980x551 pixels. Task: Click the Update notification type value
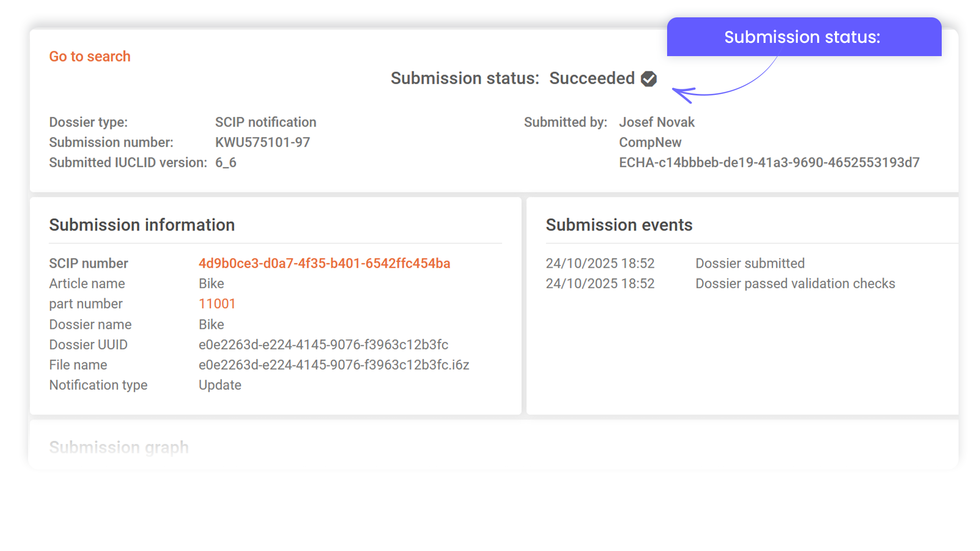click(x=220, y=385)
